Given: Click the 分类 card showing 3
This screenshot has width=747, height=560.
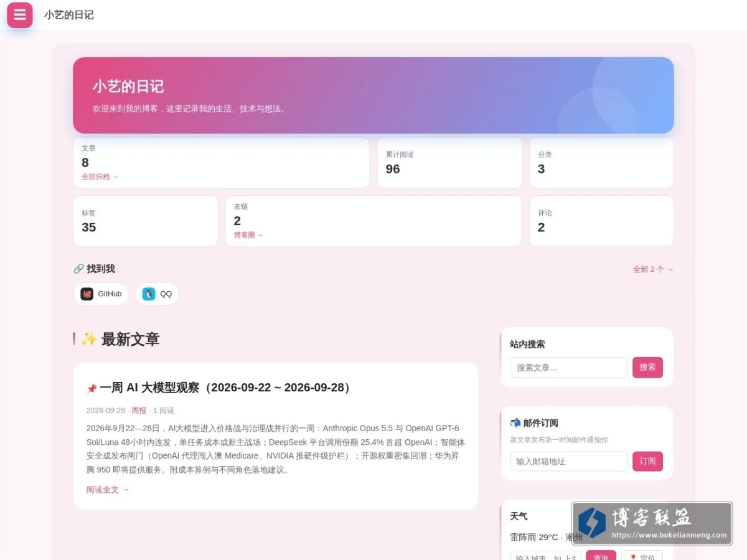Looking at the screenshot, I should 601,163.
